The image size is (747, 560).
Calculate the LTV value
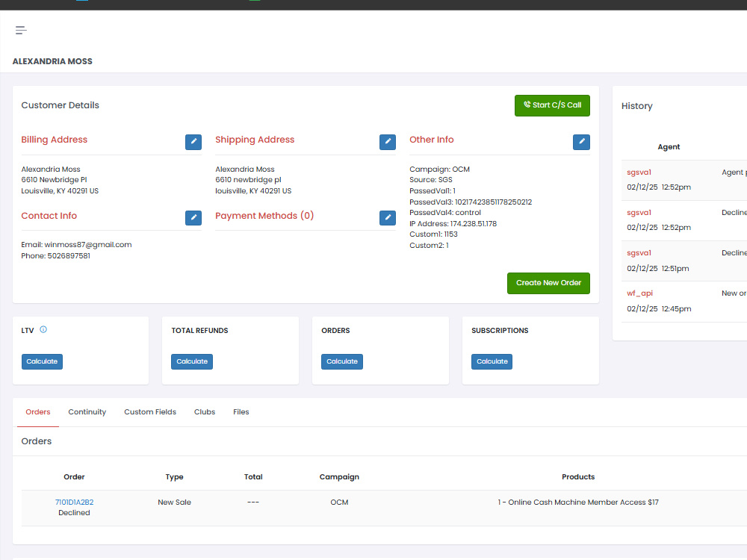pos(42,361)
